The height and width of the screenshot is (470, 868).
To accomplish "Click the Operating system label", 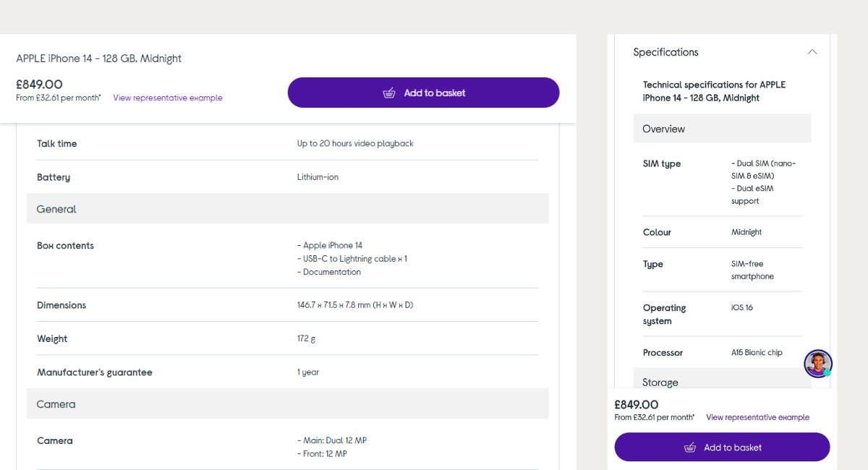I will pyautogui.click(x=664, y=315).
